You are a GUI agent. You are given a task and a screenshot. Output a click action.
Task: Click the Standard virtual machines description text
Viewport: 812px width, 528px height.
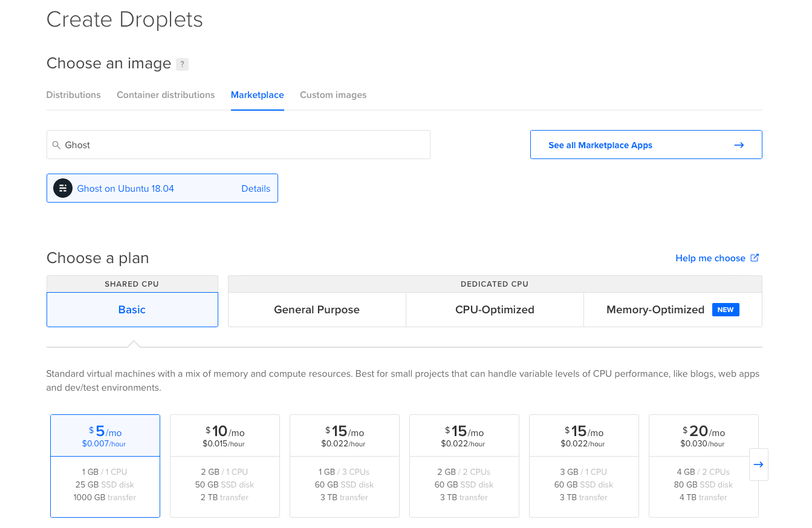[403, 380]
